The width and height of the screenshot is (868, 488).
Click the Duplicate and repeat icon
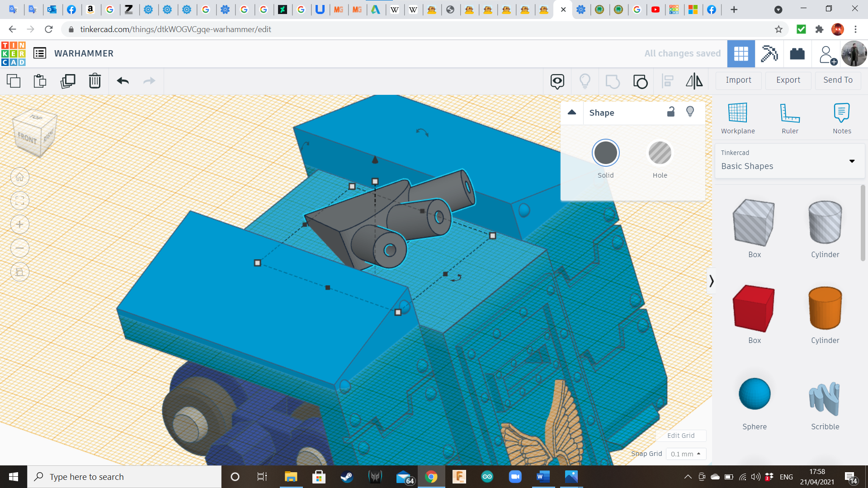tap(68, 81)
